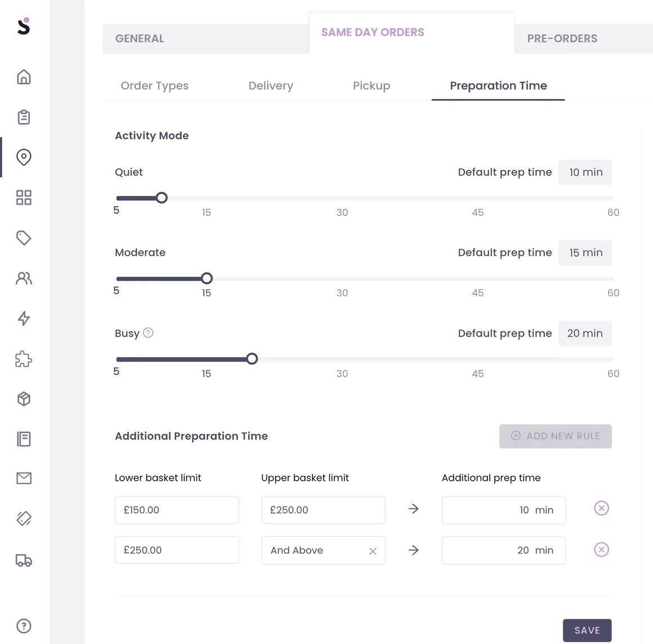Open the delivery truck sidebar icon
The image size is (653, 644).
click(x=24, y=560)
